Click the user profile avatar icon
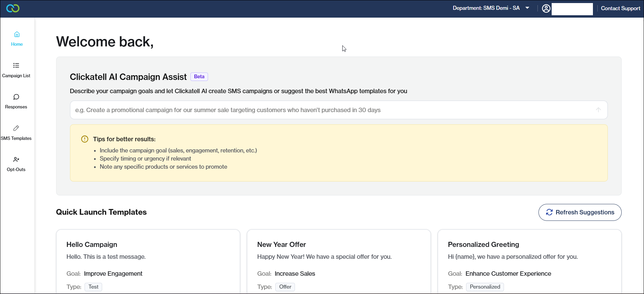This screenshot has width=644, height=294. pyautogui.click(x=546, y=8)
